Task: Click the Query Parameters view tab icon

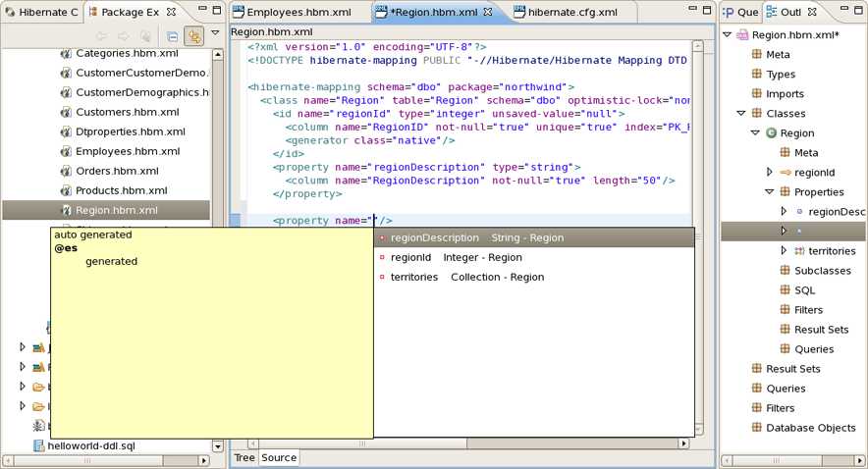Action: 730,13
